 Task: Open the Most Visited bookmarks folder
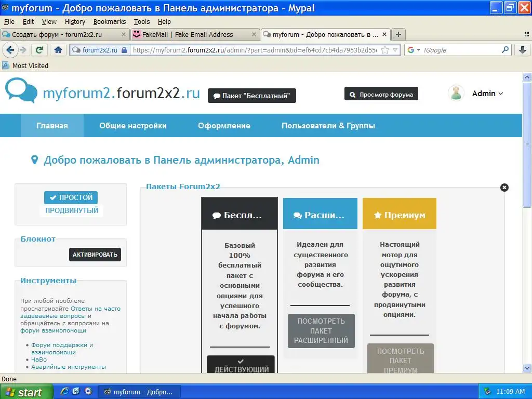pyautogui.click(x=25, y=65)
